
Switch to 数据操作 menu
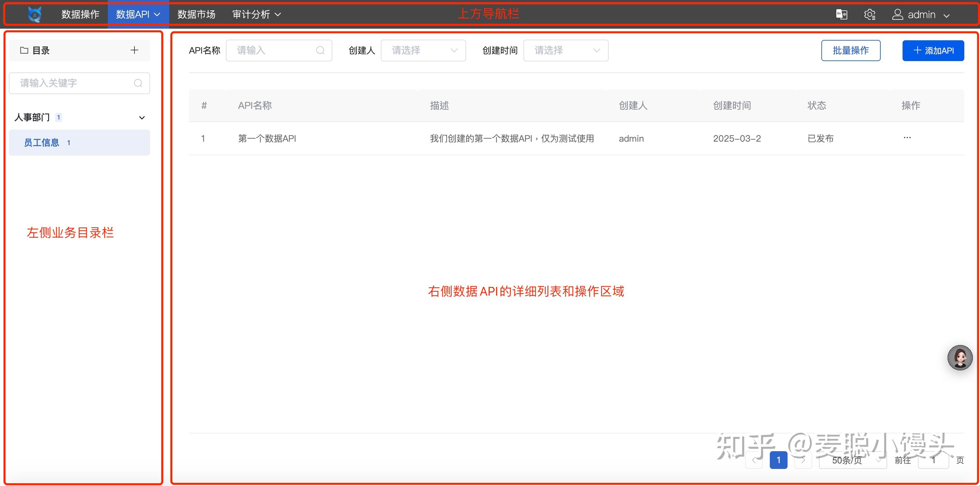click(x=80, y=14)
